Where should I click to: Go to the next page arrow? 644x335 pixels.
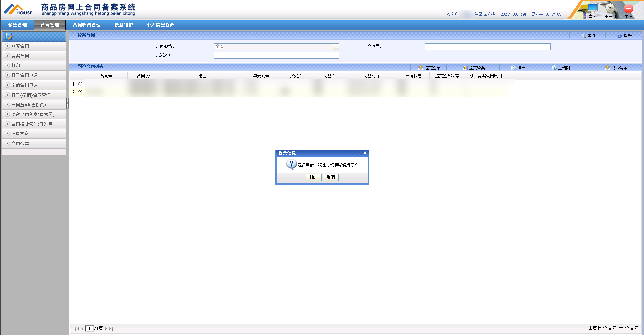click(106, 329)
